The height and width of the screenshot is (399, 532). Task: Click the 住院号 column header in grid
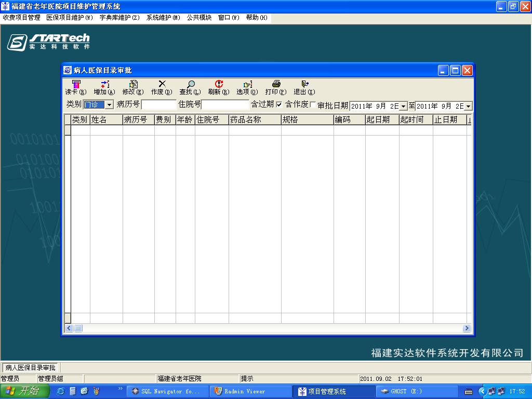(x=212, y=120)
